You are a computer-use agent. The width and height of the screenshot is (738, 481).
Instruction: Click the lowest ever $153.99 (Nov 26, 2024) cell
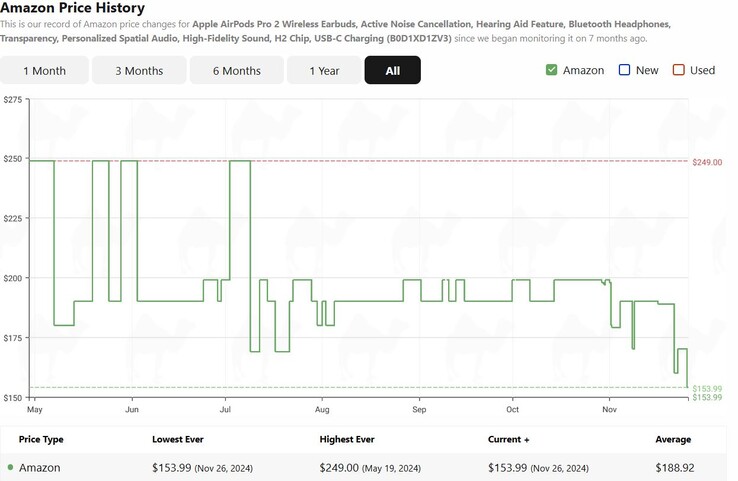pyautogui.click(x=202, y=468)
